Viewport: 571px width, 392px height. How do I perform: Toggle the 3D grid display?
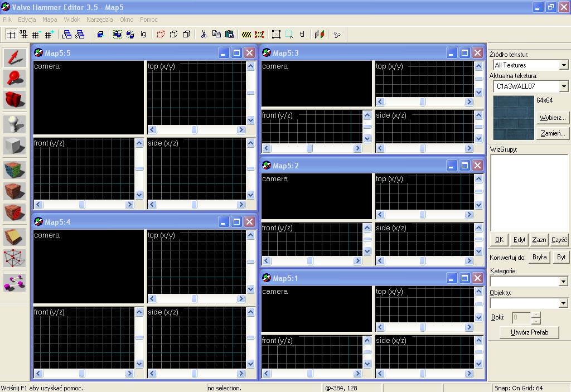[23, 35]
